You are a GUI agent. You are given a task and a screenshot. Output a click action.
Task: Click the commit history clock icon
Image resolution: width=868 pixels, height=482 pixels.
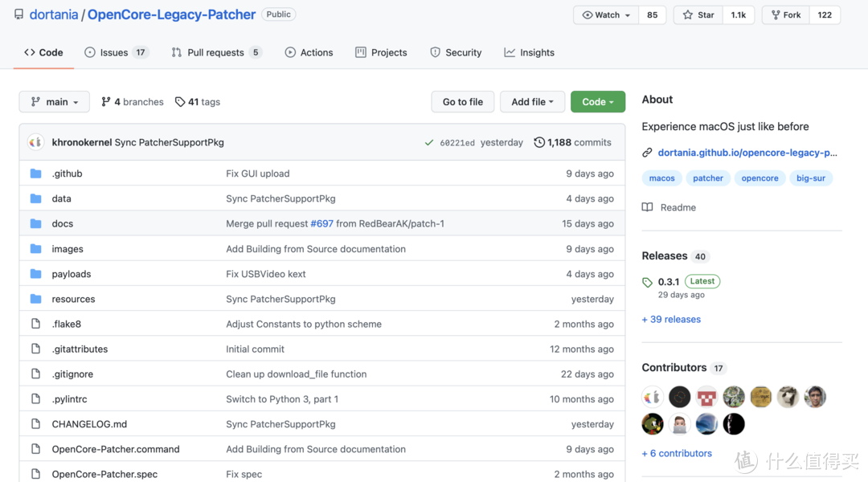tap(539, 142)
